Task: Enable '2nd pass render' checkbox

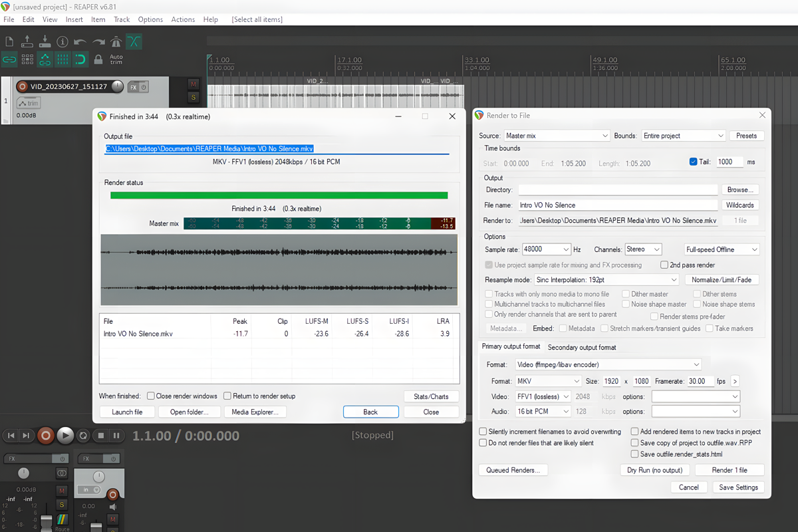Action: click(x=664, y=265)
